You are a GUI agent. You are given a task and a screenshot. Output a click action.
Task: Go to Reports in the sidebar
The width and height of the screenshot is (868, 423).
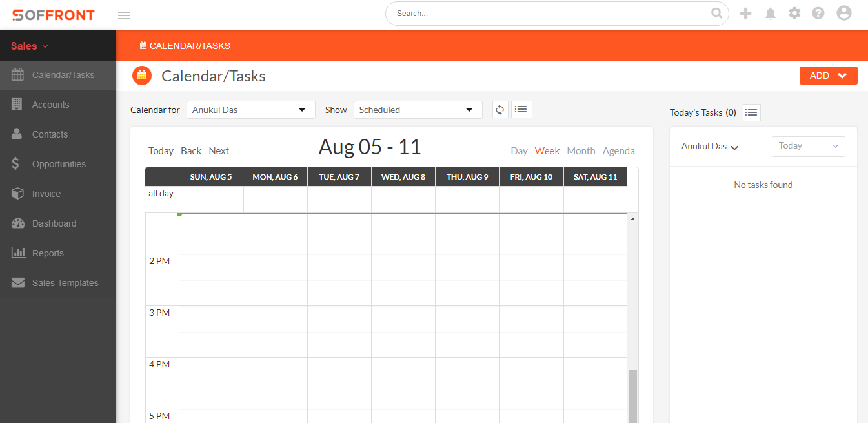(x=58, y=253)
